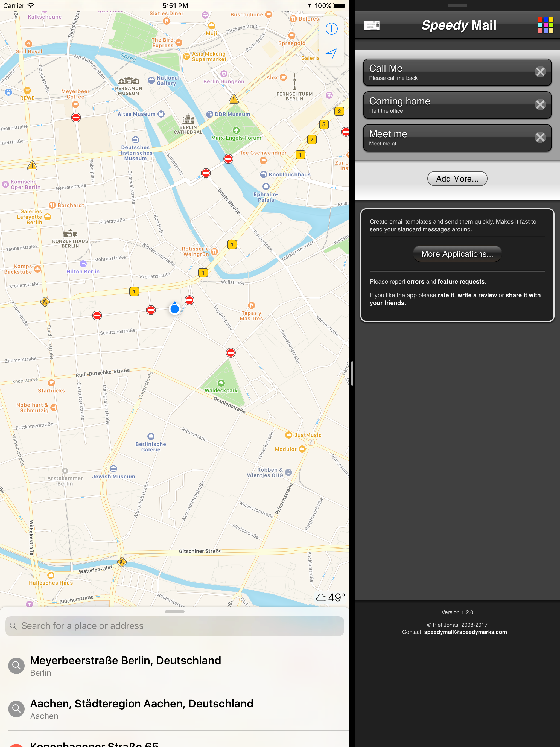560x747 pixels.
Task: Open the Speedy Mail envelope icon
Action: (x=372, y=25)
